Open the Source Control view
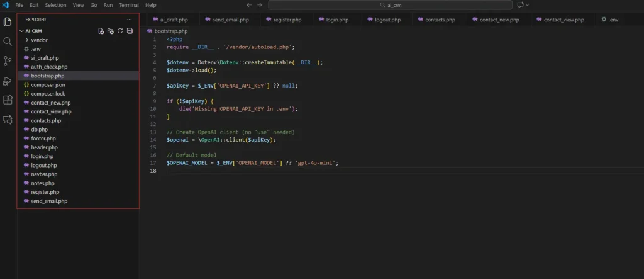 (8, 61)
